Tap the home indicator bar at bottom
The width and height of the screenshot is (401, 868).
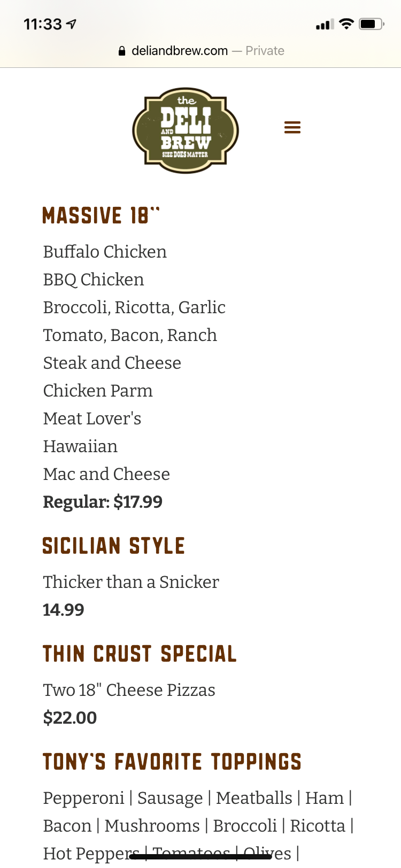tap(200, 857)
